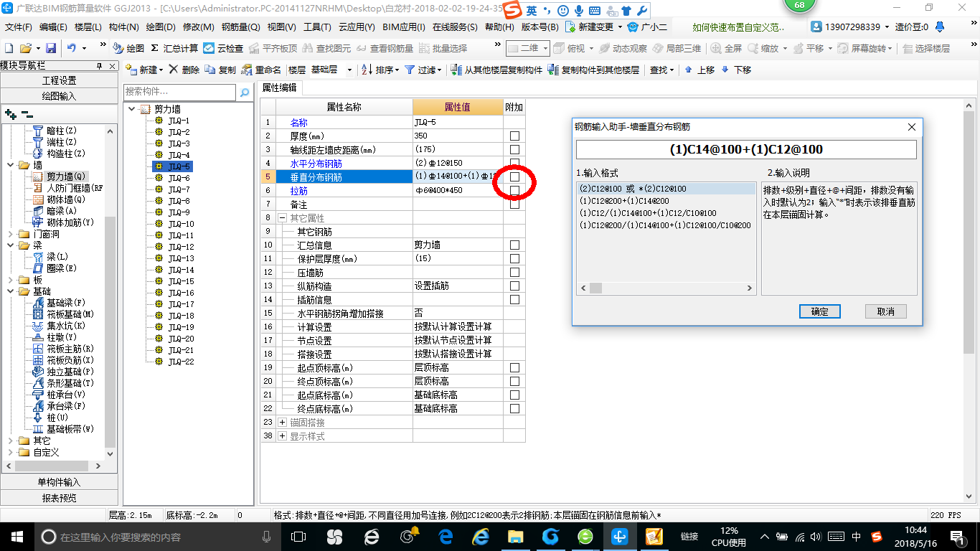Click 复制构件到其他楼层 button
This screenshot has height=551, width=980.
(x=593, y=70)
